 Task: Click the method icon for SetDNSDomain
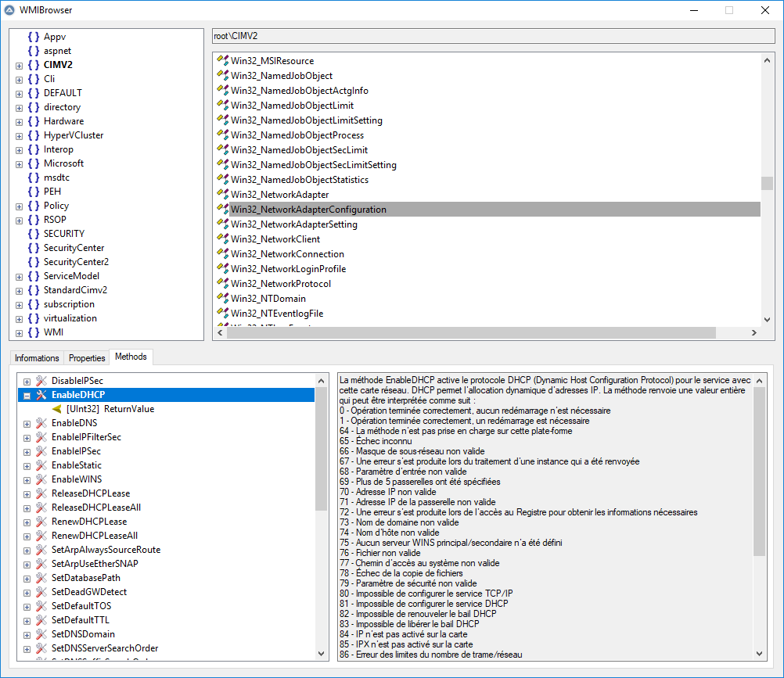41,634
